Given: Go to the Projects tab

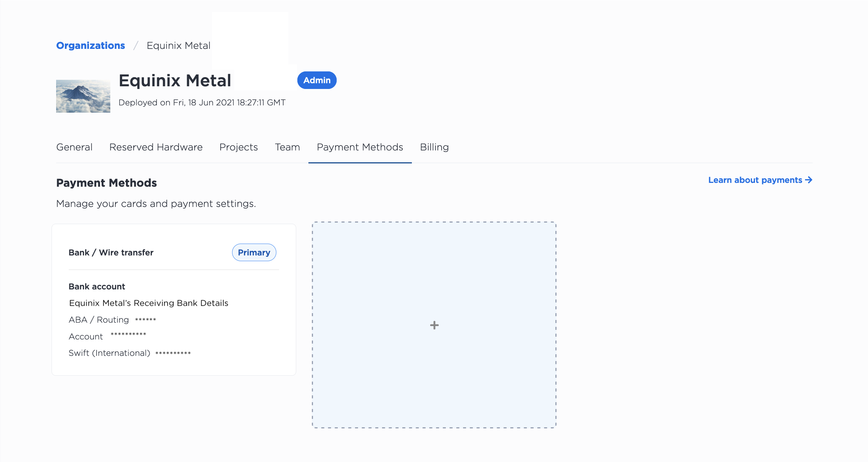Looking at the screenshot, I should pos(239,147).
